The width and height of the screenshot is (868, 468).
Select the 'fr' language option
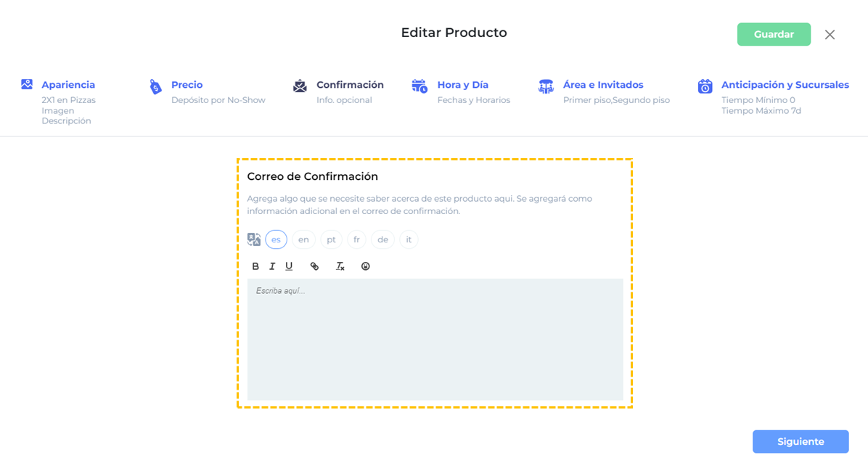pyautogui.click(x=356, y=239)
